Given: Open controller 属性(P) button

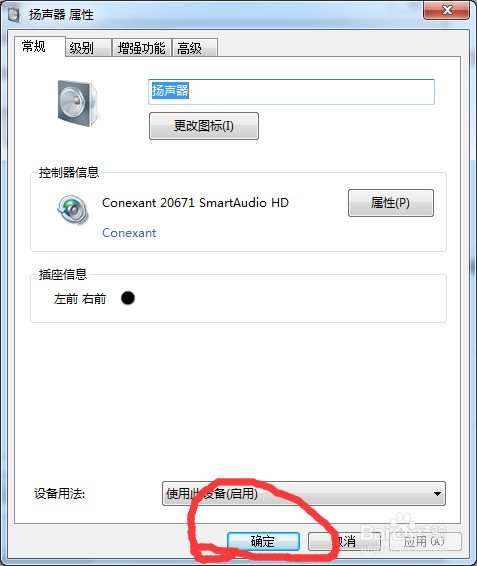Looking at the screenshot, I should (x=391, y=203).
